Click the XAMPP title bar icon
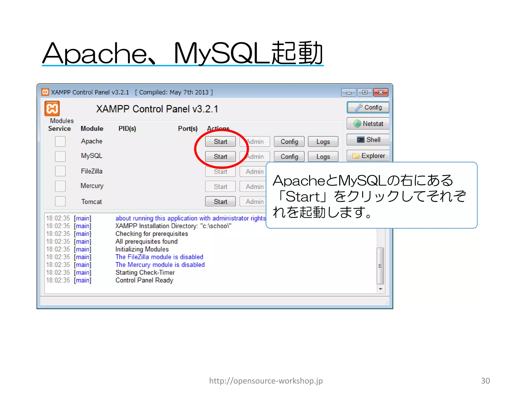This screenshot has height=399, width=532. tap(45, 92)
